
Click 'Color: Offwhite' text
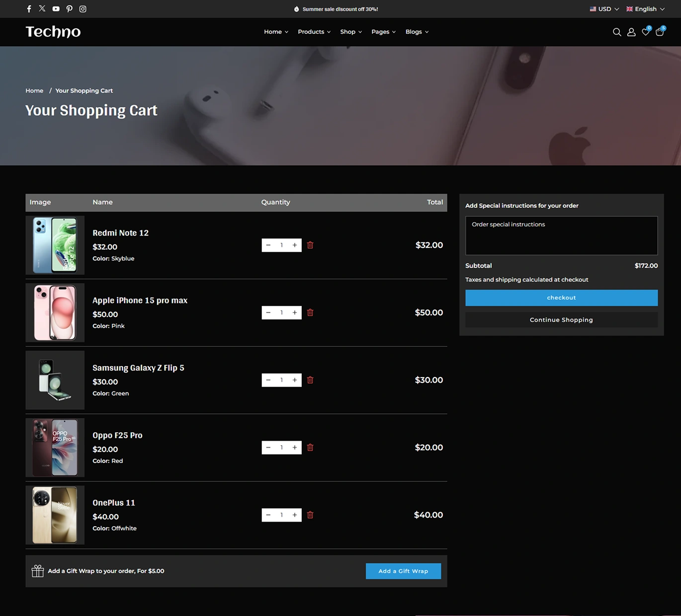click(114, 528)
